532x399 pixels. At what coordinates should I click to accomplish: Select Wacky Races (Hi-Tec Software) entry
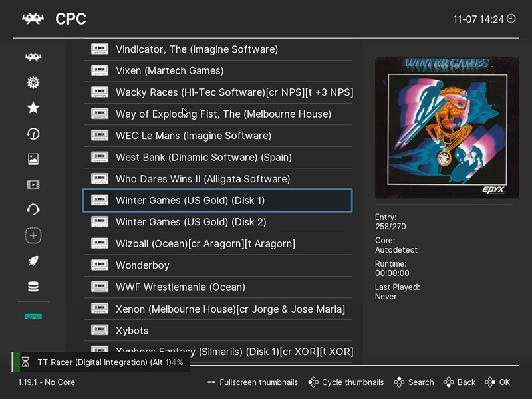[217, 92]
